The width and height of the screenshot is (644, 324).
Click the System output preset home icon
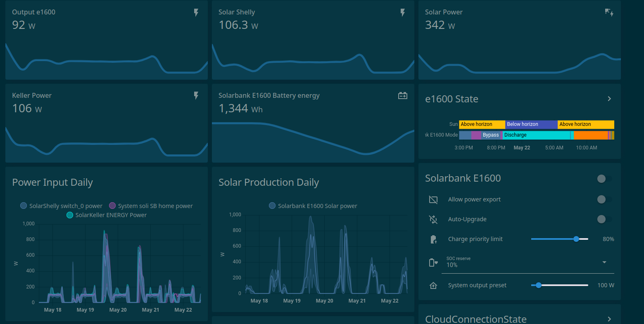pyautogui.click(x=433, y=286)
